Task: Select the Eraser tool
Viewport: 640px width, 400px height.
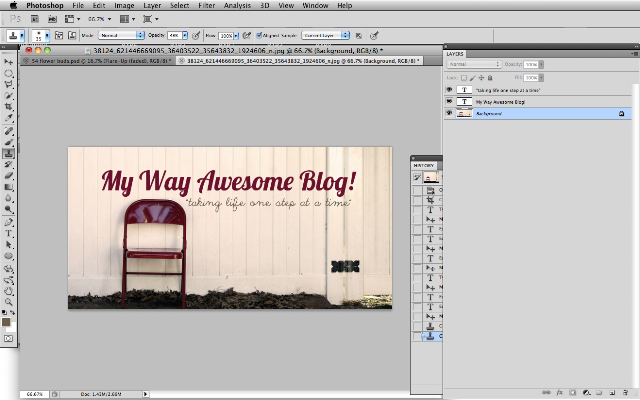Action: (x=8, y=176)
